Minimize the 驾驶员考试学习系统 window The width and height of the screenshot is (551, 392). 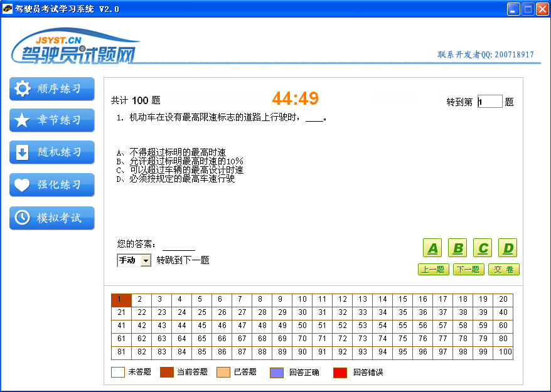(x=513, y=9)
